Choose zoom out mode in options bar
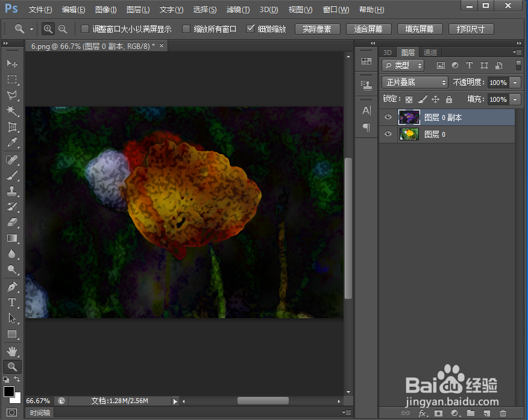 click(63, 29)
